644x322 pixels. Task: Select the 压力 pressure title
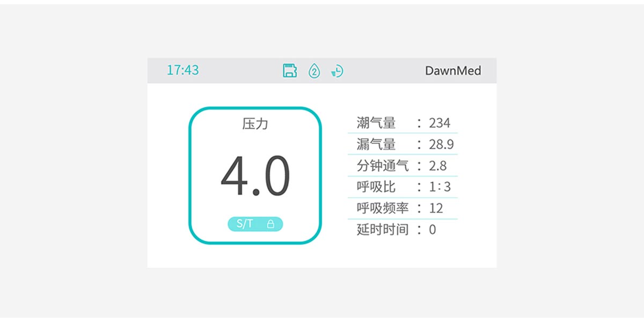pyautogui.click(x=255, y=124)
